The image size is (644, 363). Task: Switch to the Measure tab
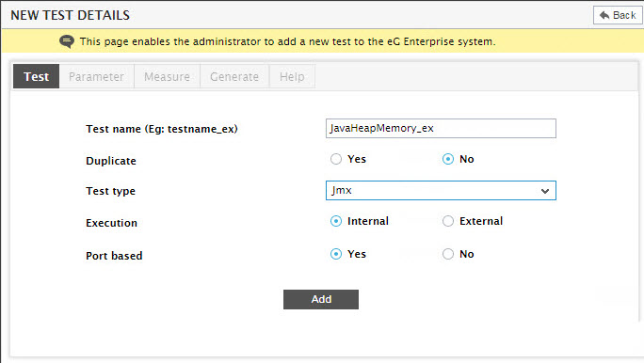[x=168, y=76]
